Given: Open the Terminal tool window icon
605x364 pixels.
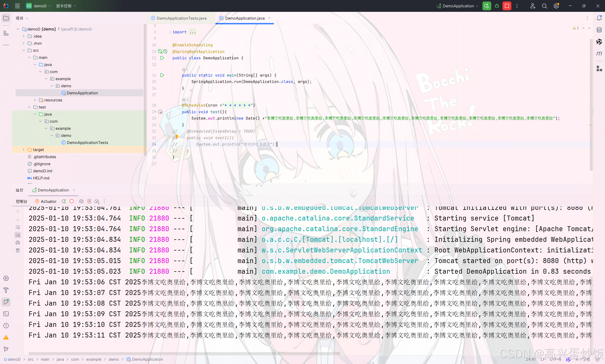Looking at the screenshot, I should click(6, 314).
